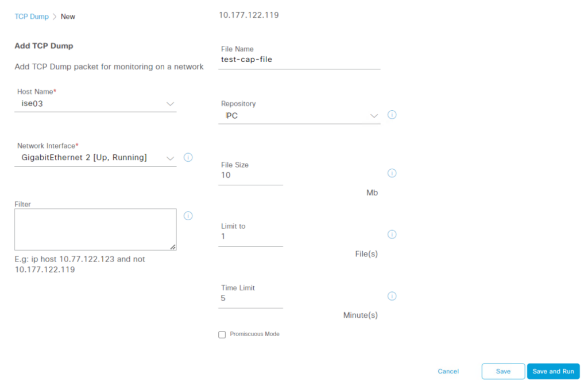Screen dimensions: 588x382
Task: Click info icon beside Network Interface
Action: [x=188, y=157]
